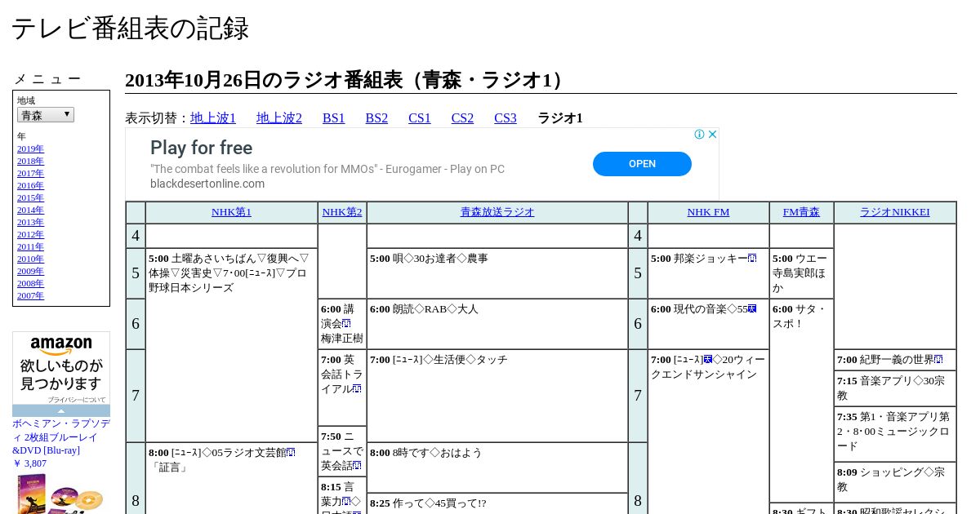Click the 6:00 朗読◇RAB◇大人 program
980x514 pixels.
(497, 324)
